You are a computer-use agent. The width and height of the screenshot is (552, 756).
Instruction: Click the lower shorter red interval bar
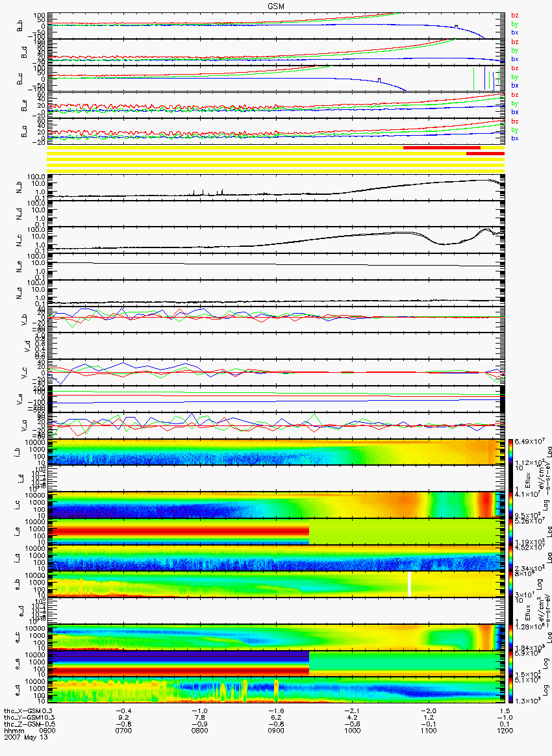point(486,153)
